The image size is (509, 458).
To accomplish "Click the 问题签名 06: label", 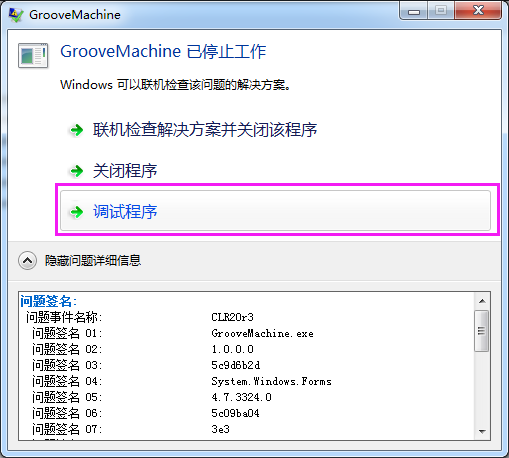I will 67,413.
